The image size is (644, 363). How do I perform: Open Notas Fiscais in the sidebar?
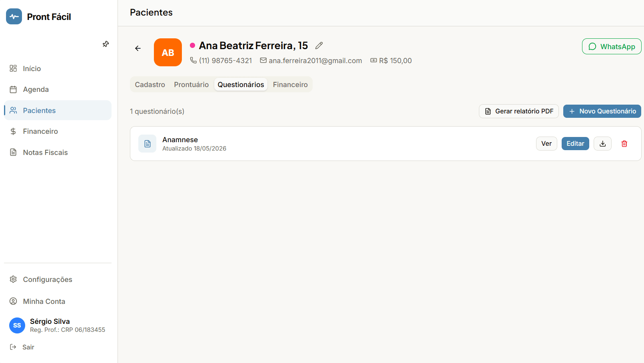(58, 153)
